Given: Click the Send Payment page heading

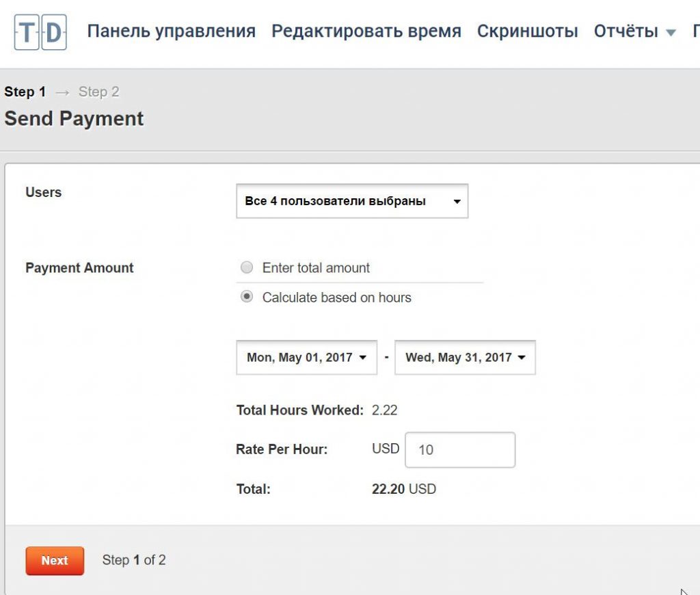Looking at the screenshot, I should tap(74, 118).
